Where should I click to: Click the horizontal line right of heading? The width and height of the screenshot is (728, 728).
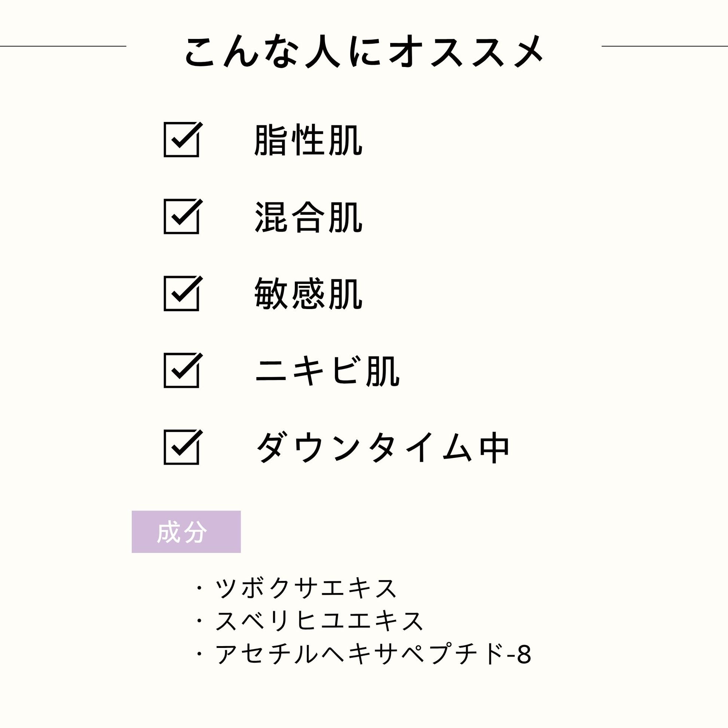(664, 46)
